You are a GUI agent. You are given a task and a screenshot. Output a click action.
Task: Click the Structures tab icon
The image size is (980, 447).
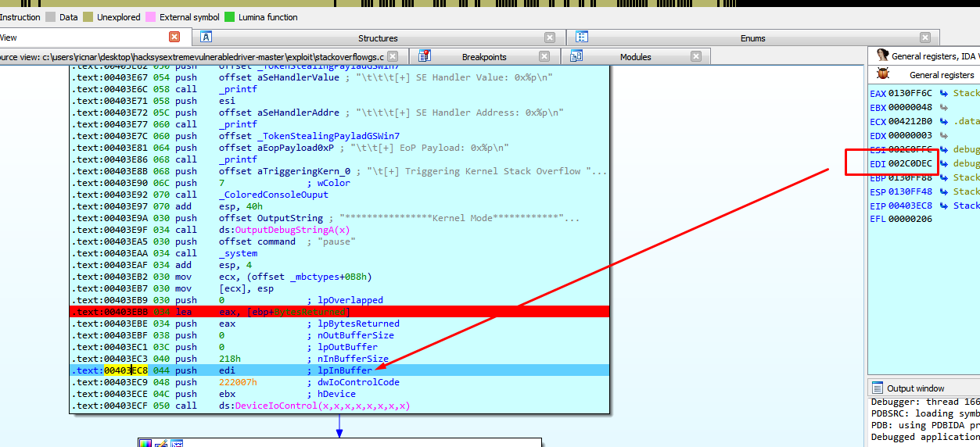206,37
